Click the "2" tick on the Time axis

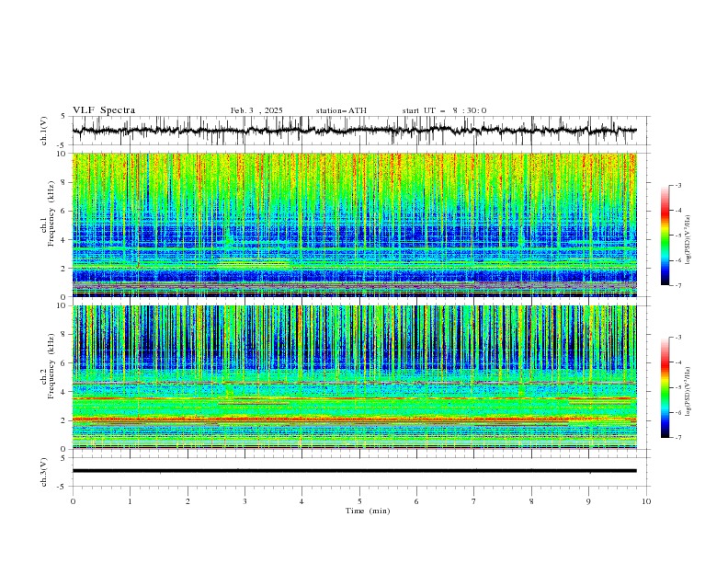(x=188, y=501)
